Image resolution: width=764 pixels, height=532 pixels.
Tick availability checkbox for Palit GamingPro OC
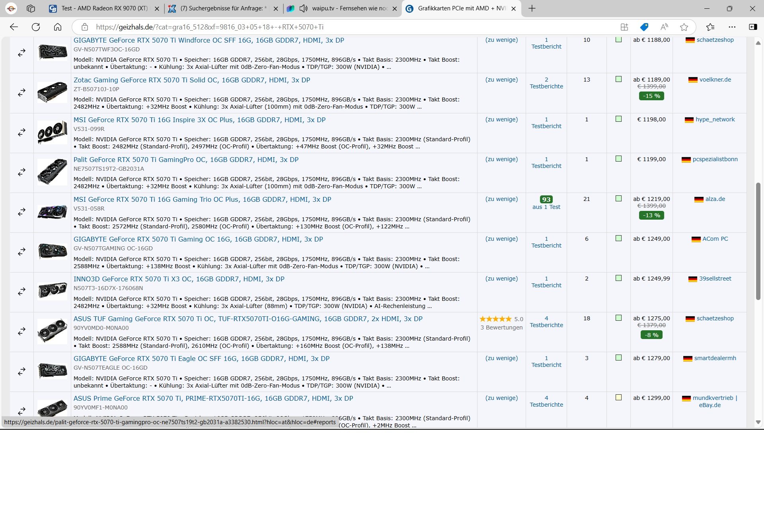tap(618, 159)
